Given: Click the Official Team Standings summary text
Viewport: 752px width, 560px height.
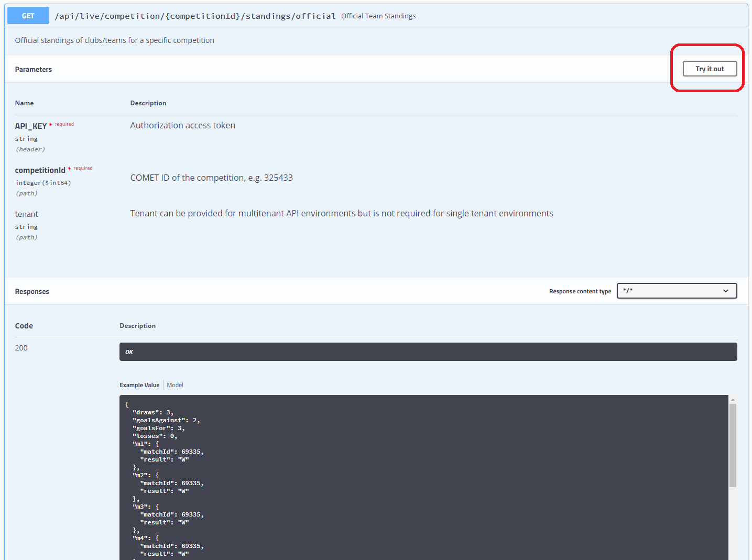Looking at the screenshot, I should point(378,16).
